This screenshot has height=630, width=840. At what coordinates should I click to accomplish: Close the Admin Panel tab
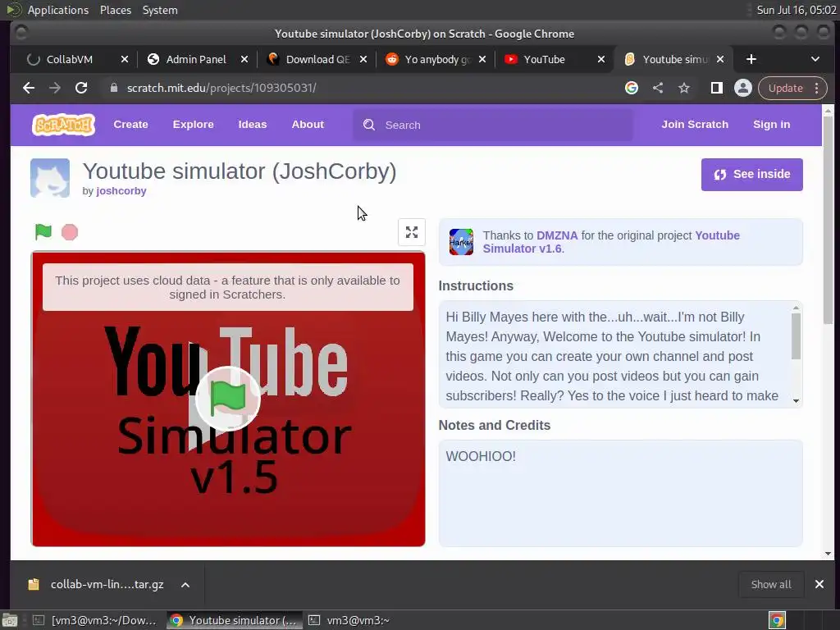(244, 59)
